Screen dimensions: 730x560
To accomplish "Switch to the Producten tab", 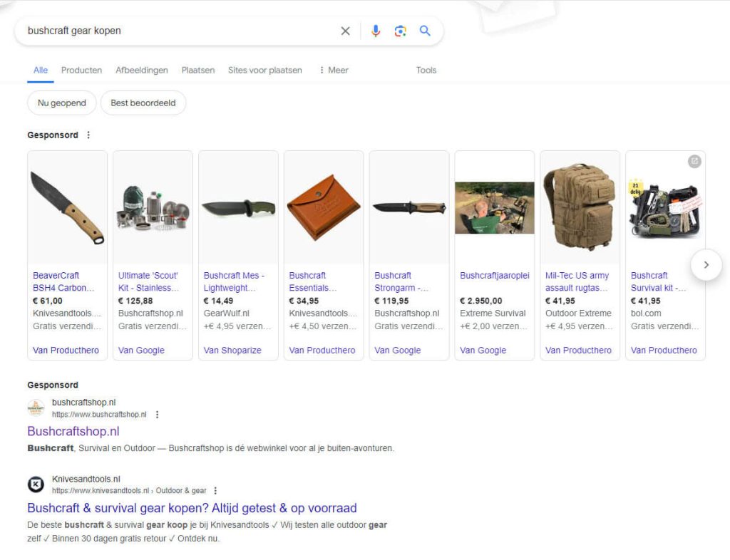I will click(x=81, y=71).
